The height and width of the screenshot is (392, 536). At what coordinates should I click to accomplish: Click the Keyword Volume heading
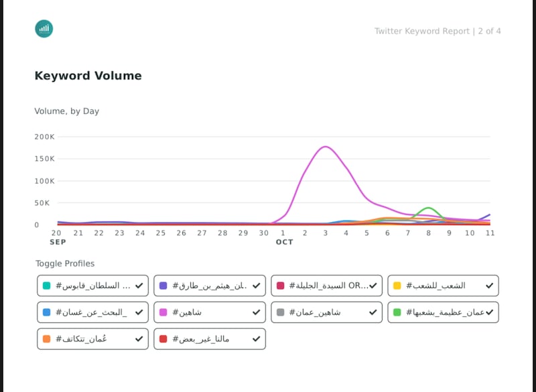tap(88, 76)
